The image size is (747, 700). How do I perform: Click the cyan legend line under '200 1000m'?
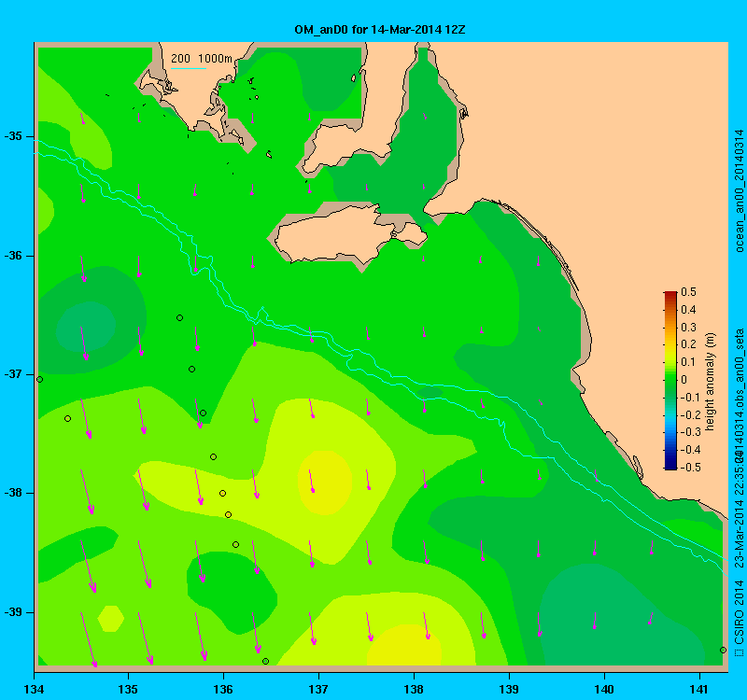click(189, 68)
